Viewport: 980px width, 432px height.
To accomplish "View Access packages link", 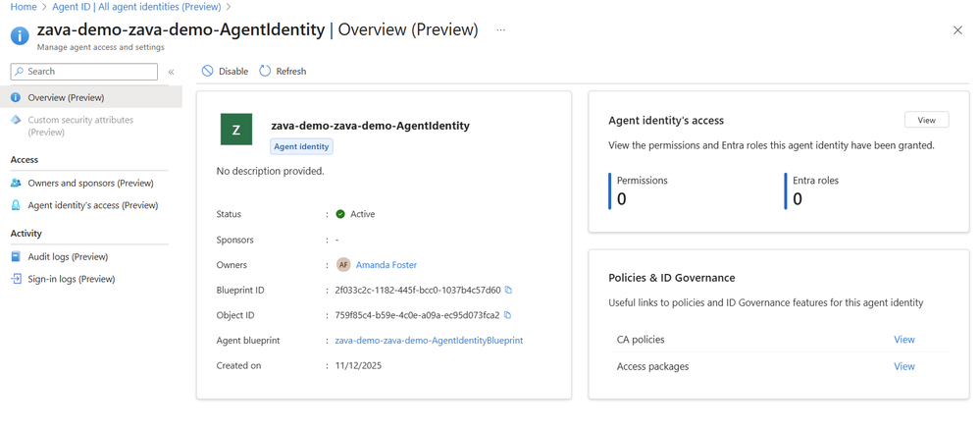I will click(x=903, y=366).
